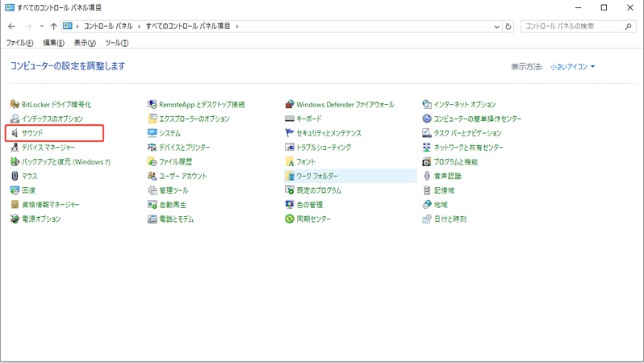The width and height of the screenshot is (644, 363).
Task: Click the キーボード keyboard icon
Action: 290,119
